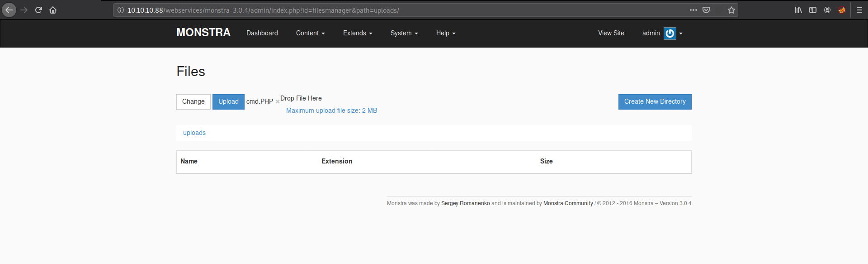The image size is (868, 264).
Task: Click the MONSTRA logo
Action: tap(203, 33)
